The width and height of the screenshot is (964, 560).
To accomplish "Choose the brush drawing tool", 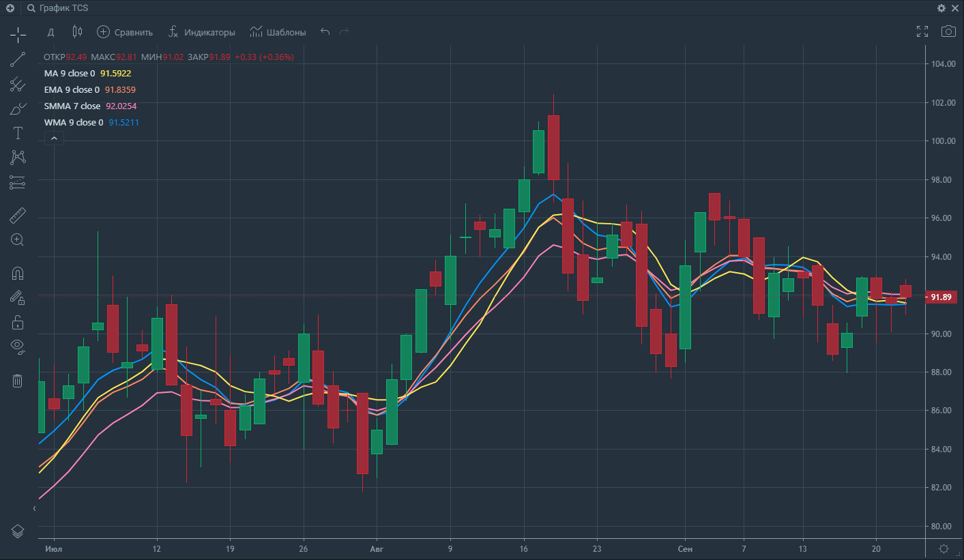I will pos(18,108).
